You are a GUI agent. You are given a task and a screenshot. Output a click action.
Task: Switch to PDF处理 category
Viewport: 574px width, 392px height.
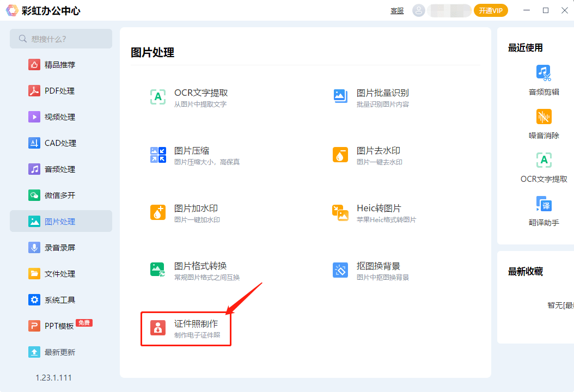tap(60, 91)
